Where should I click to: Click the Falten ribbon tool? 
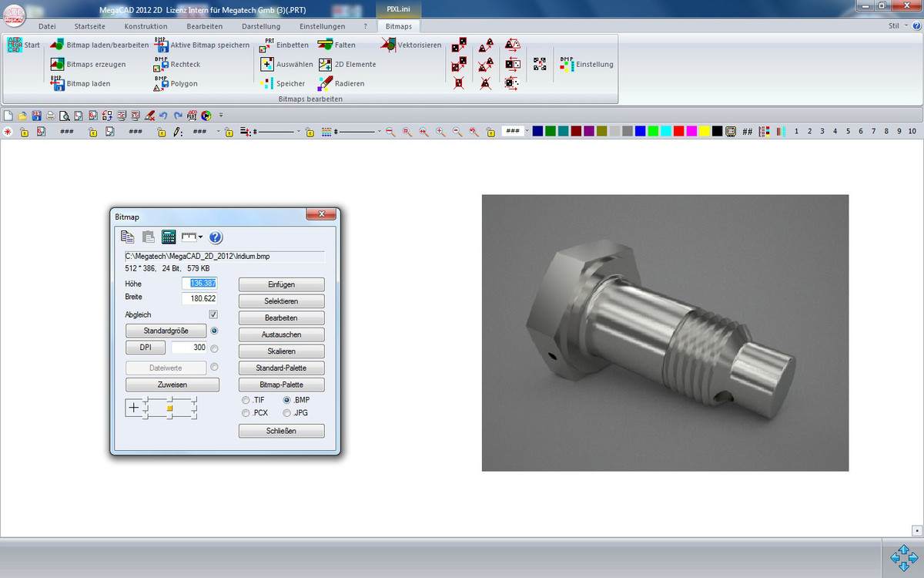[x=336, y=45]
